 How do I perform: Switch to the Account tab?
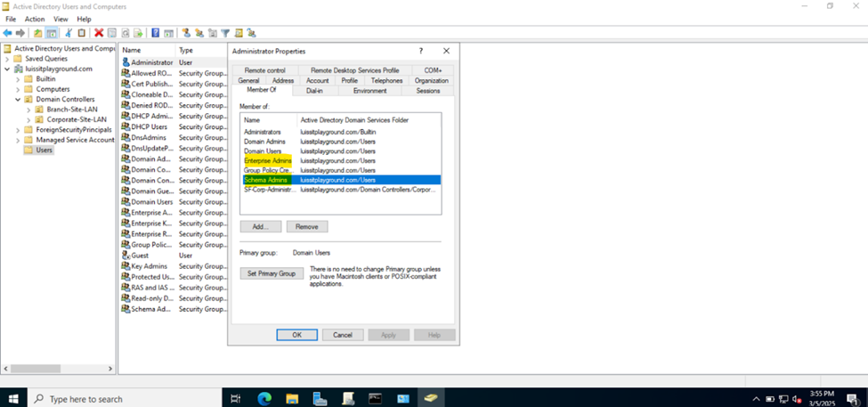click(x=317, y=80)
